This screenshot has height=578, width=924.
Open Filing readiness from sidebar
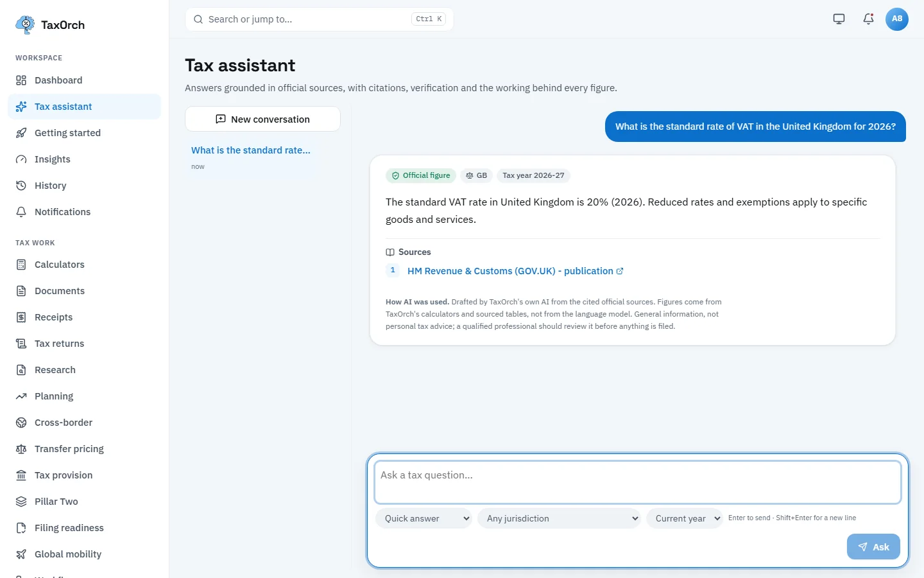84,528
